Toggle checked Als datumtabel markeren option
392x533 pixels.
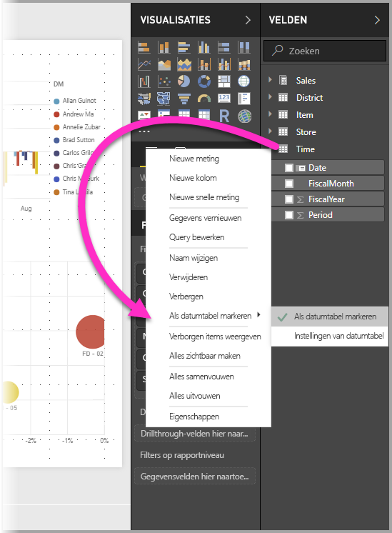point(329,317)
